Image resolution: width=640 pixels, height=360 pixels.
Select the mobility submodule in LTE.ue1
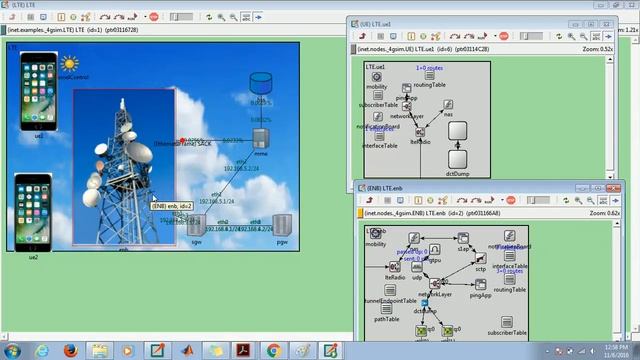tap(376, 77)
